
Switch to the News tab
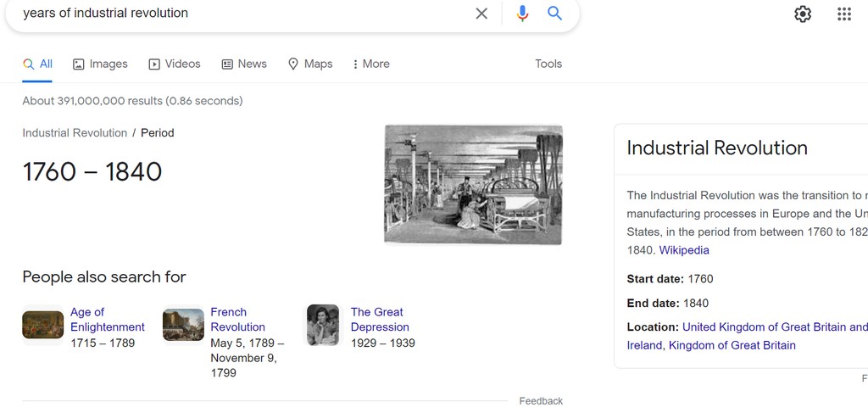pyautogui.click(x=244, y=64)
